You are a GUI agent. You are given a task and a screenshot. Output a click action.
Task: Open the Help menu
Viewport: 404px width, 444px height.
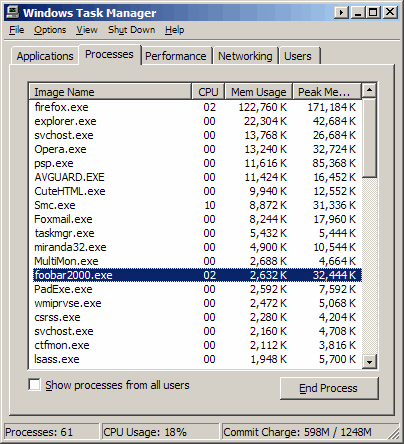174,30
